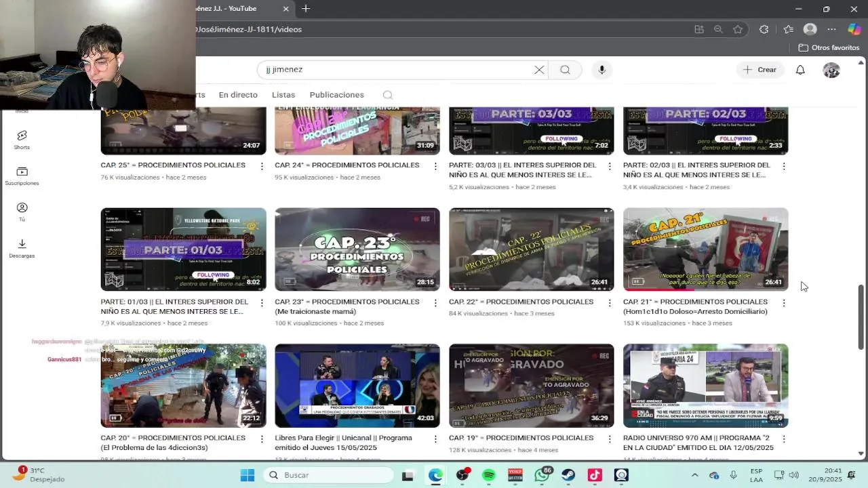Open Shorts in the sidebar
Viewport: 868px width, 488px height.
[22, 140]
